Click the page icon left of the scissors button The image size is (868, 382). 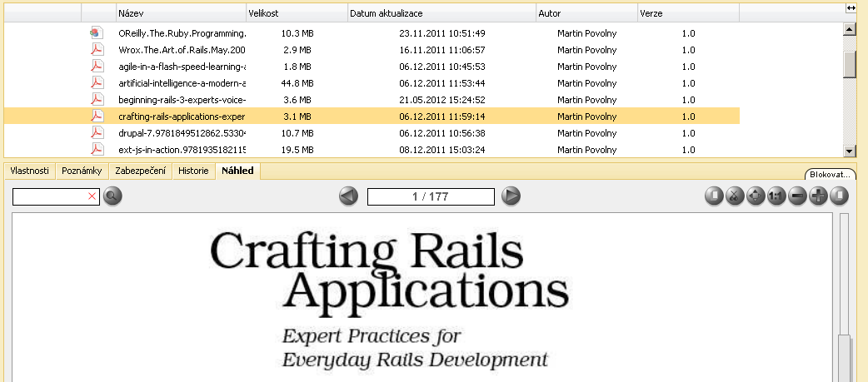pyautogui.click(x=714, y=196)
